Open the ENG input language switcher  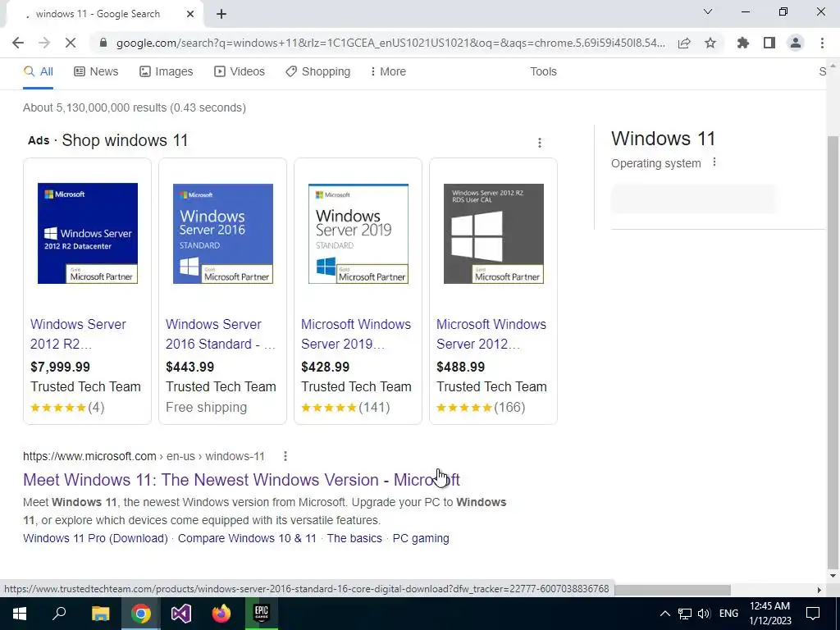[x=728, y=614]
